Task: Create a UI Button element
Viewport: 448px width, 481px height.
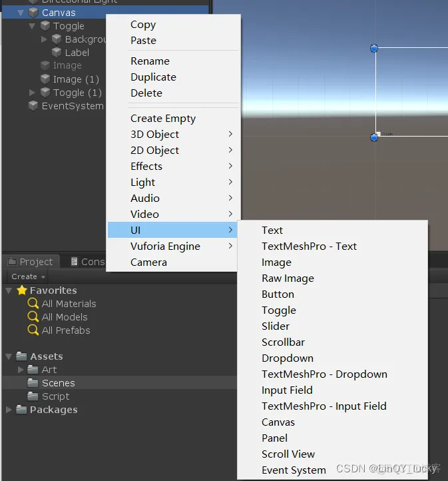Action: click(332, 294)
